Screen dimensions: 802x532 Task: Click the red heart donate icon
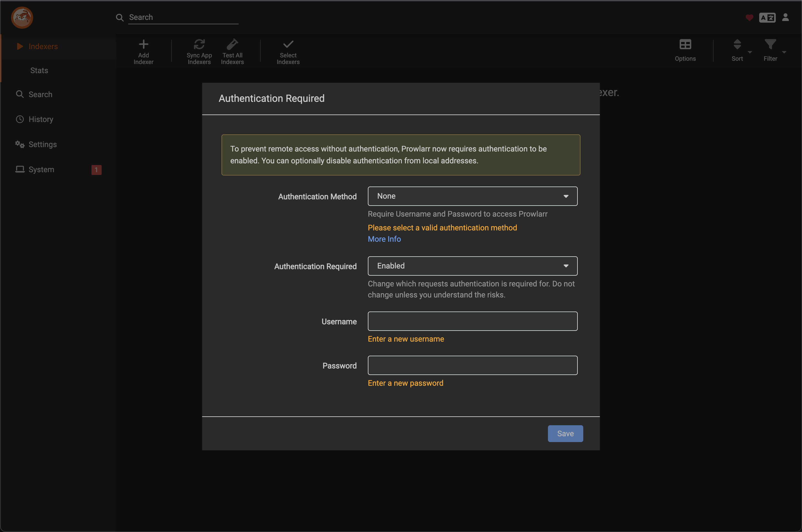pyautogui.click(x=749, y=18)
